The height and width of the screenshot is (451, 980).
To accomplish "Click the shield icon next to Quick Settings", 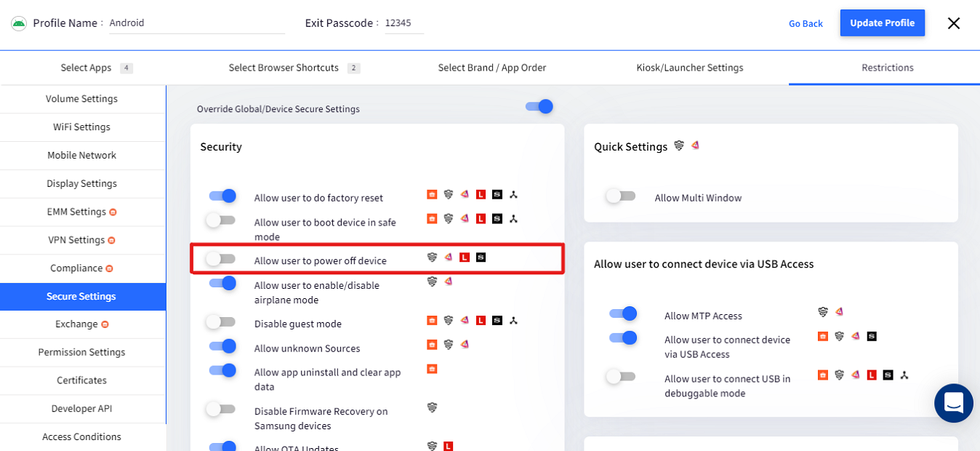I will [x=679, y=145].
